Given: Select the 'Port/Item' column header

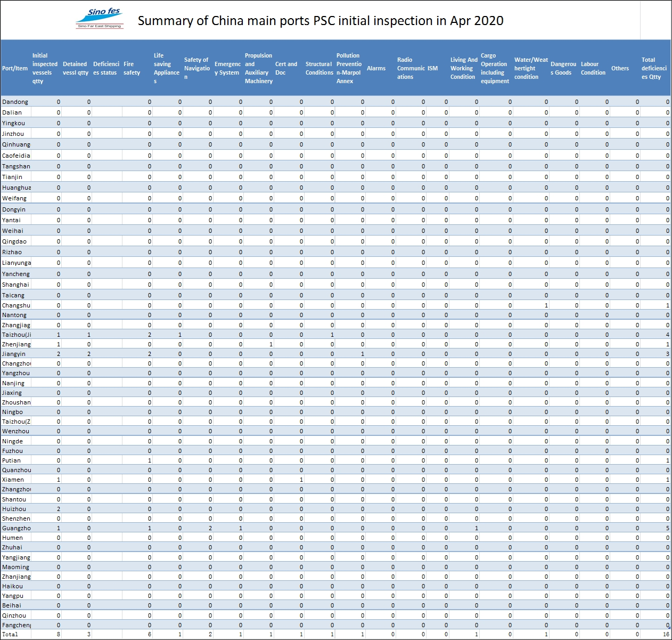Looking at the screenshot, I should [x=15, y=68].
